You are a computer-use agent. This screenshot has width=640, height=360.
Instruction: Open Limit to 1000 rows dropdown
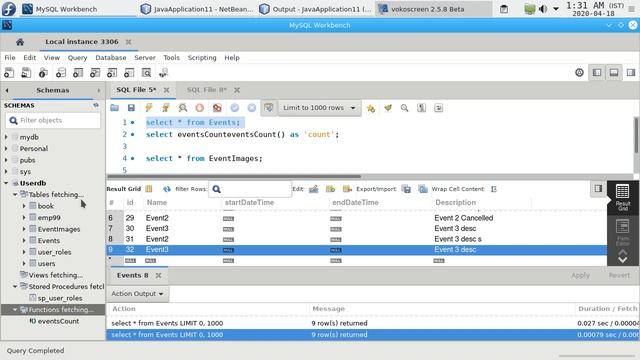pos(320,108)
